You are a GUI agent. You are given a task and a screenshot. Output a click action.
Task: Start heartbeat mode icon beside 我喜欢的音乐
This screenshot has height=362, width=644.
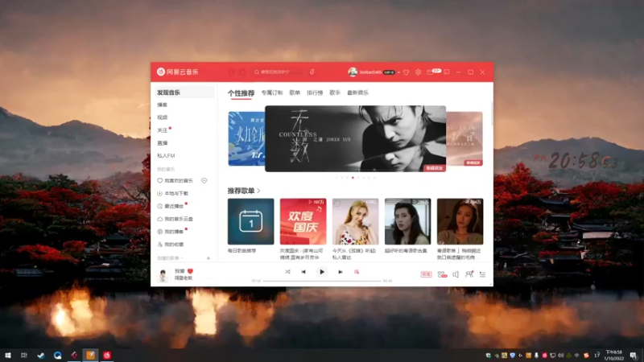(x=204, y=180)
